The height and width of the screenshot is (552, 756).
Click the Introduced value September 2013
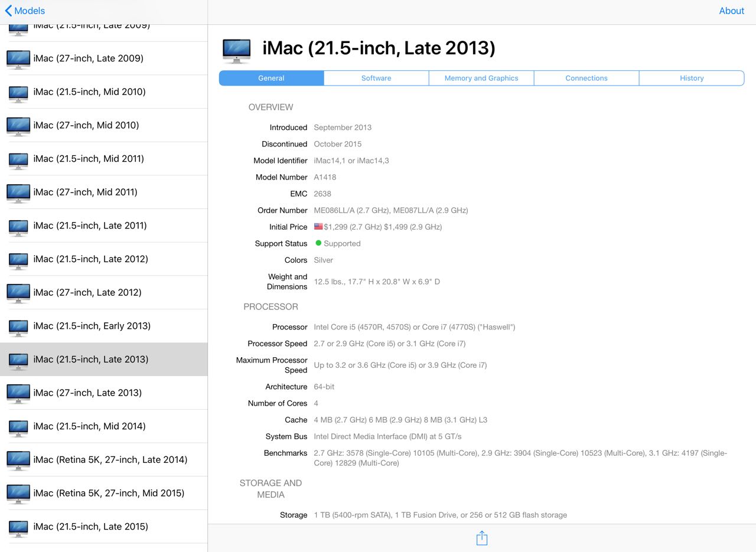point(343,128)
